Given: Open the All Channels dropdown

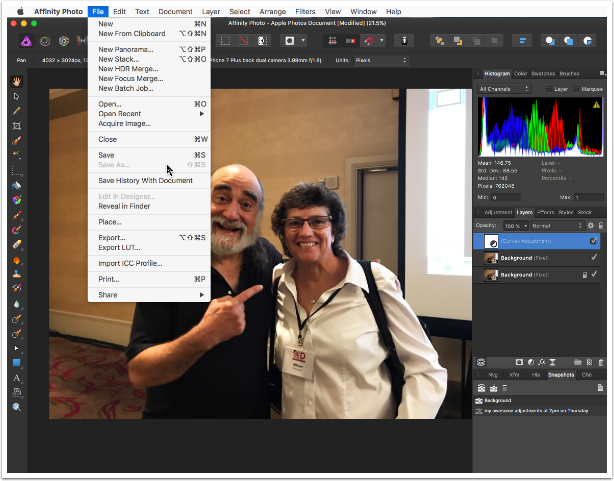Looking at the screenshot, I should pos(505,89).
